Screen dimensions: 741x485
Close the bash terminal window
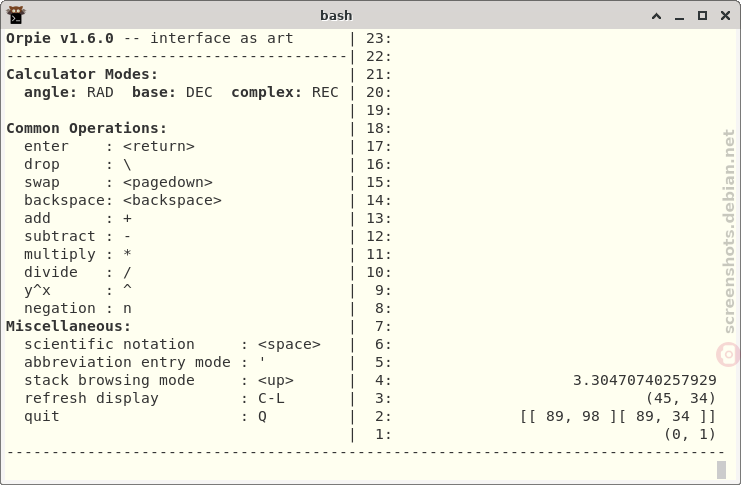(x=725, y=16)
